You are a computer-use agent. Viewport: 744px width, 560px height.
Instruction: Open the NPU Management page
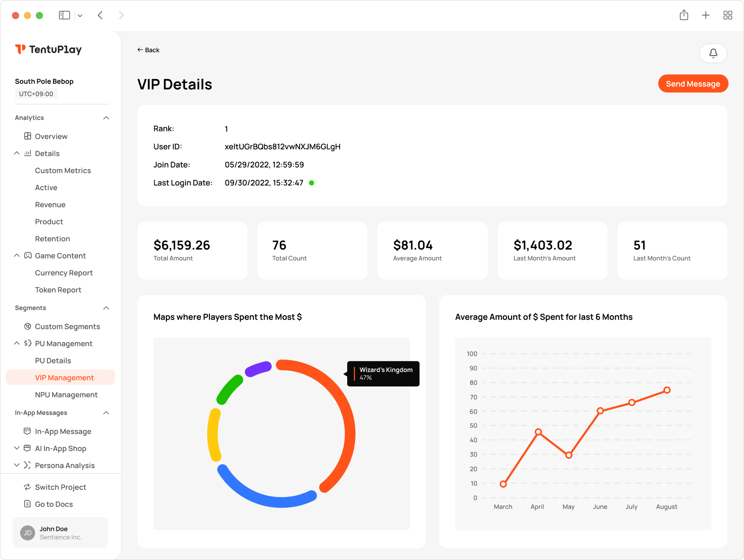pyautogui.click(x=66, y=395)
